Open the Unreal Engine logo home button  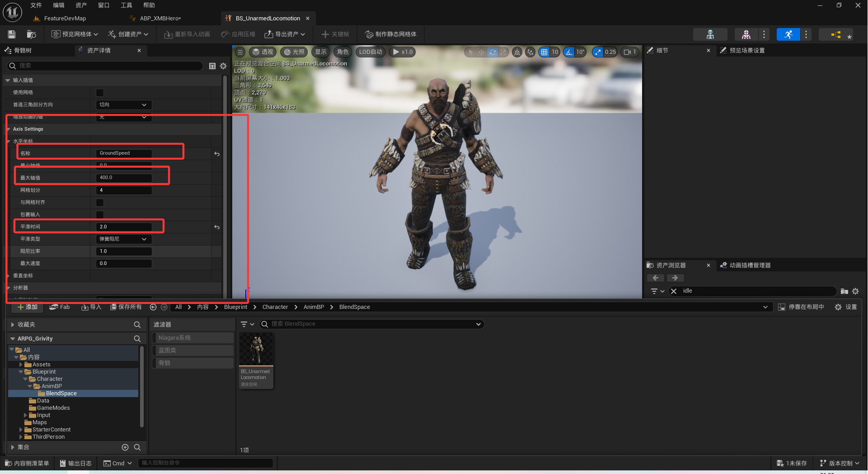(12, 12)
